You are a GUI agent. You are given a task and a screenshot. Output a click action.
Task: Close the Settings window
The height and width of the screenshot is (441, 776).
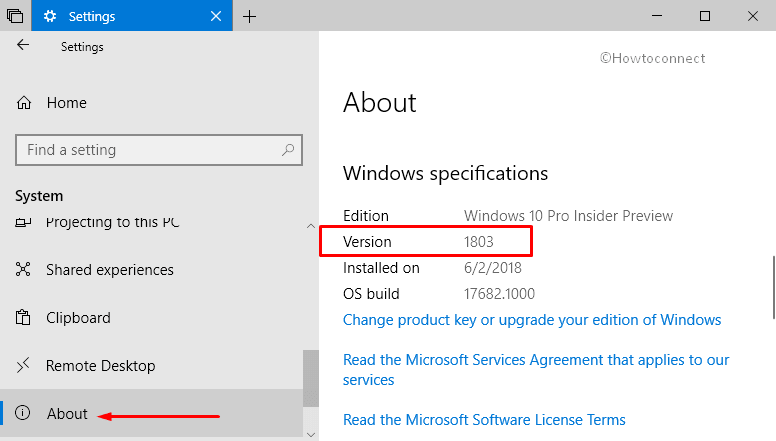coord(753,16)
